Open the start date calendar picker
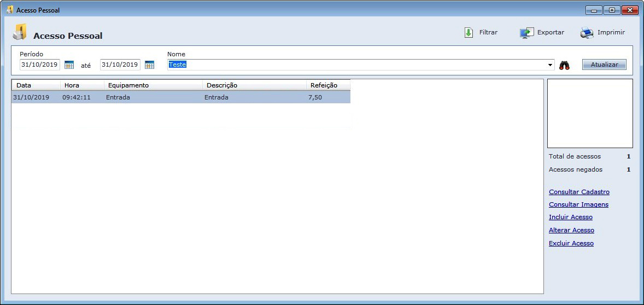Image resolution: width=644 pixels, height=305 pixels. 69,65
